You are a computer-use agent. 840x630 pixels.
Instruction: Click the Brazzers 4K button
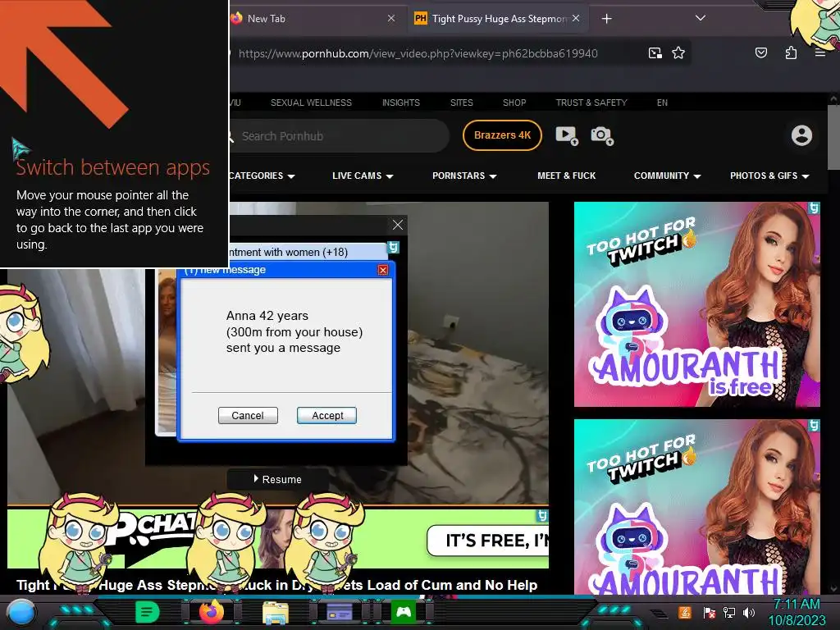[502, 135]
